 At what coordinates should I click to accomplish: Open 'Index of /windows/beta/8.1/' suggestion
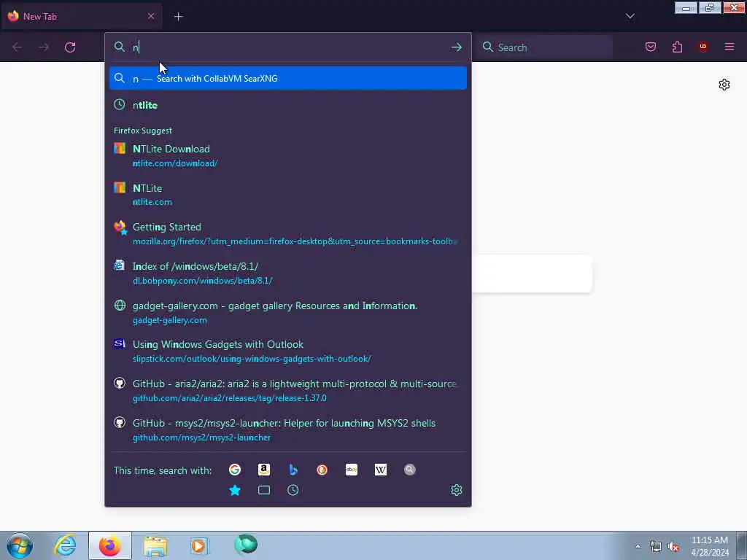pyautogui.click(x=287, y=273)
